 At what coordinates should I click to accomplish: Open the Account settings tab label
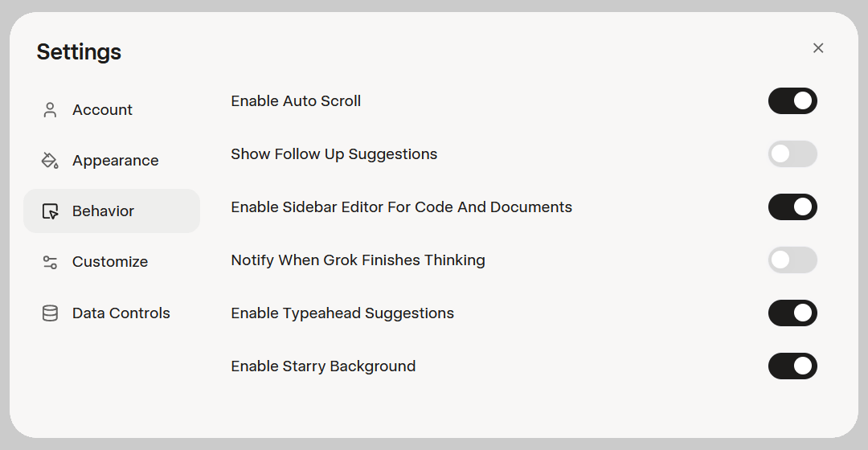click(102, 110)
